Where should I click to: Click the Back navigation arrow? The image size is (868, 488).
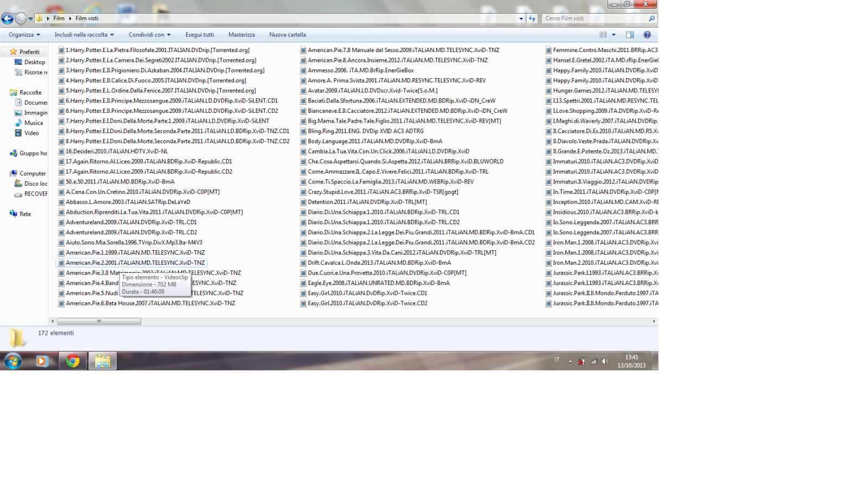click(x=8, y=18)
